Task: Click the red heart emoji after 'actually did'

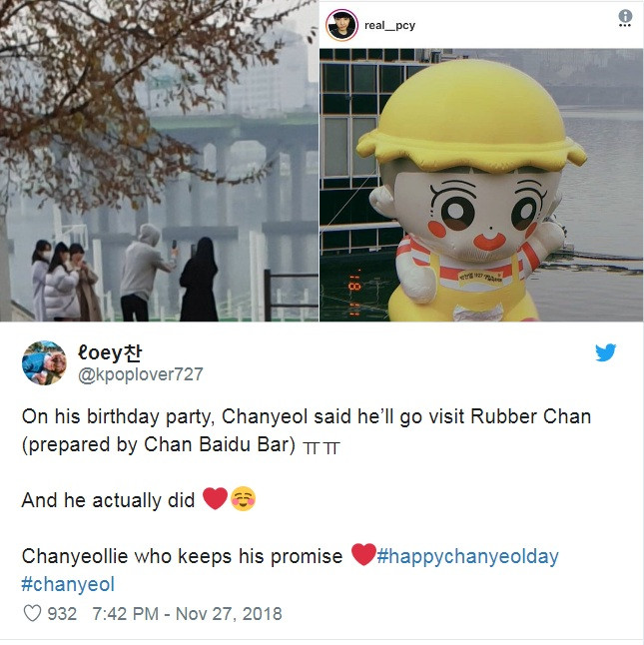Action: tap(215, 498)
